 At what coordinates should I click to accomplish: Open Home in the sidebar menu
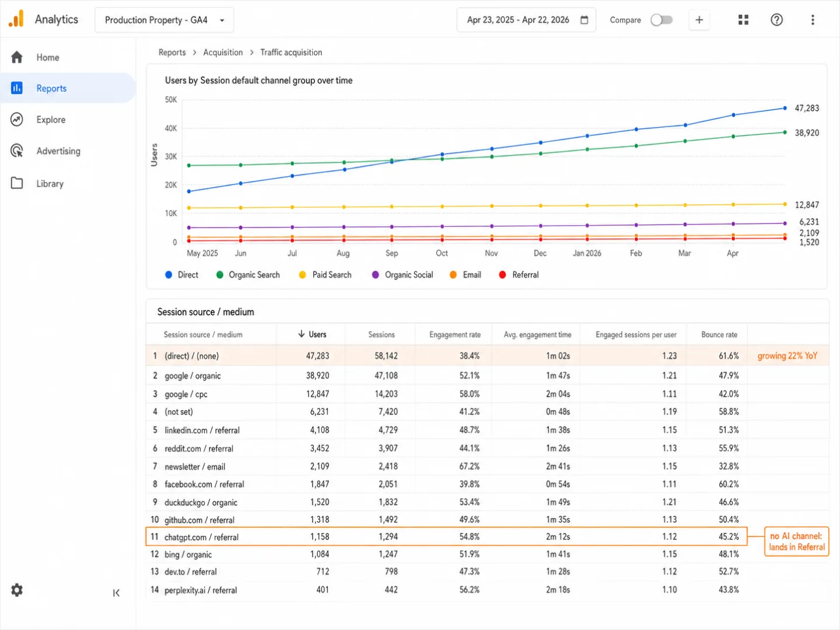coord(48,57)
